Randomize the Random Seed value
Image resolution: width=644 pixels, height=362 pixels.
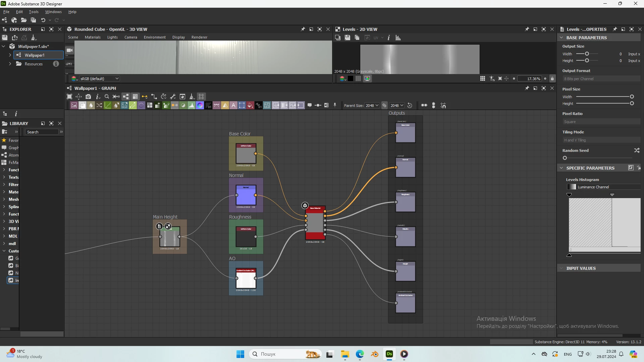click(637, 150)
